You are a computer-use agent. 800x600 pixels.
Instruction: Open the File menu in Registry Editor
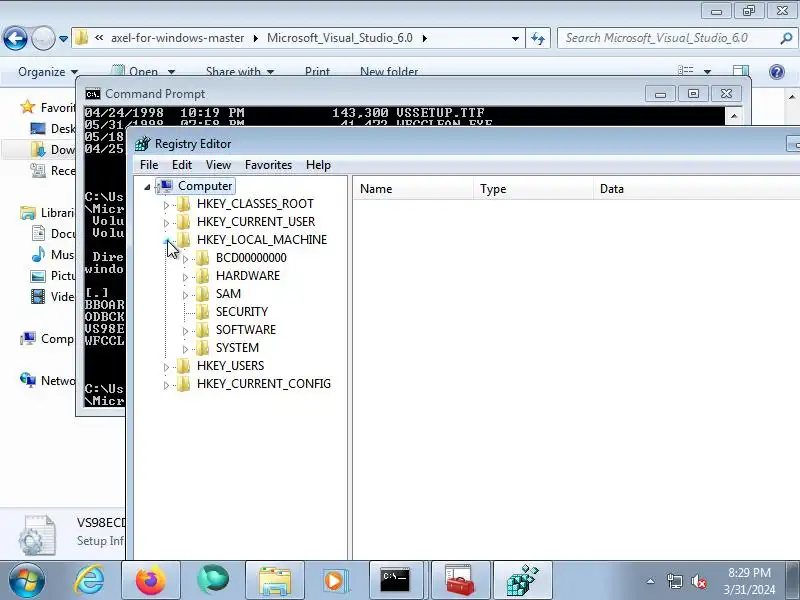(149, 165)
